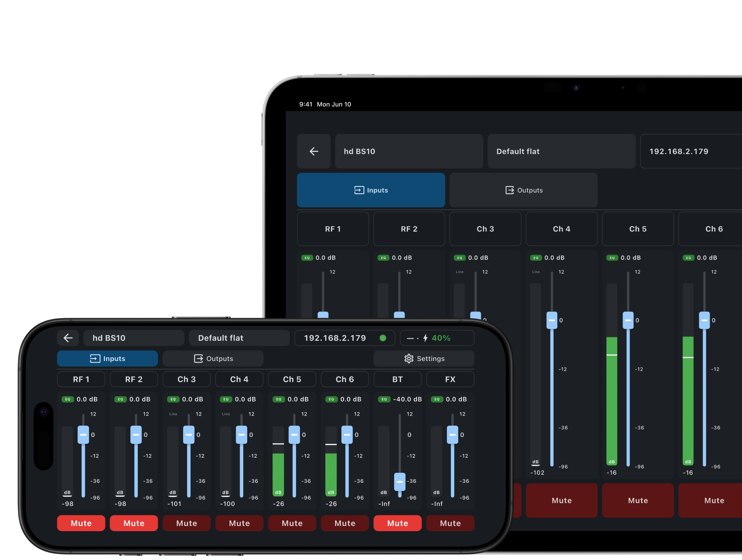Toggle EQ badge for FX on phone

[x=437, y=399]
